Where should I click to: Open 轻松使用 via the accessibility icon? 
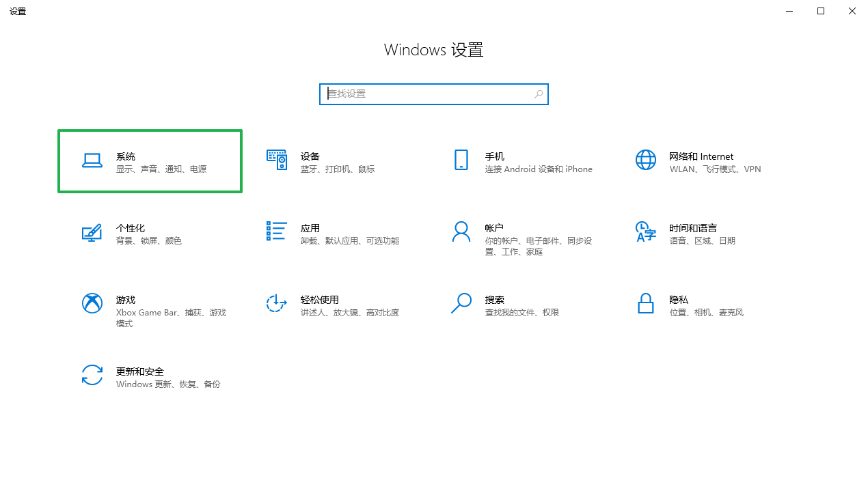pos(277,305)
